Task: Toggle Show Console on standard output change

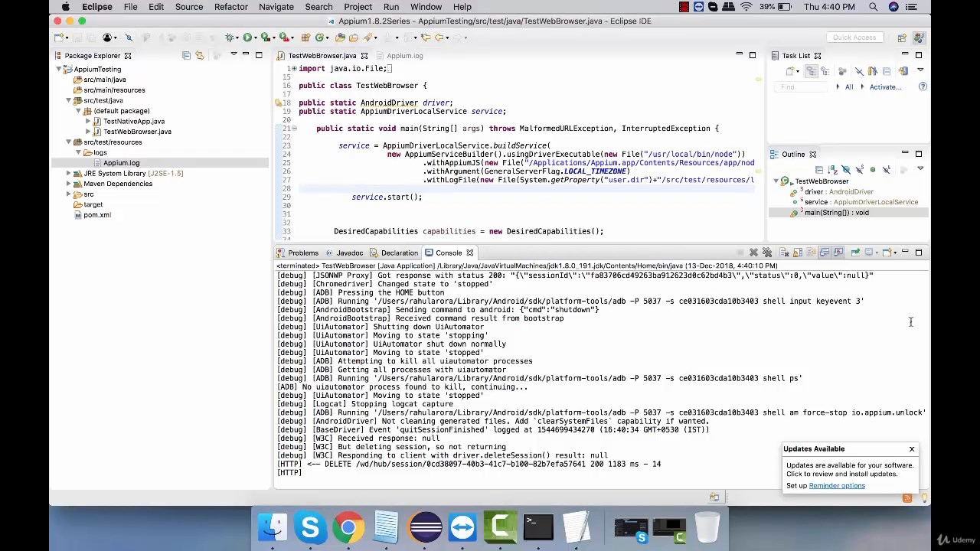Action: (825, 253)
